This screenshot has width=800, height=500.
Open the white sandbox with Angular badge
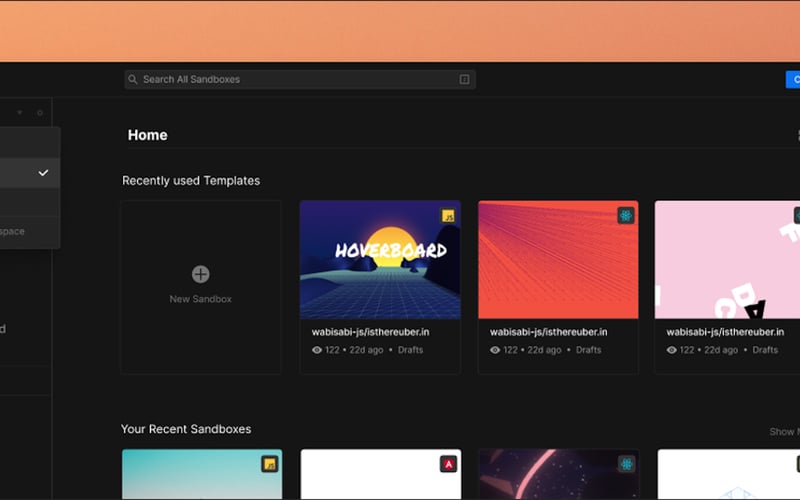tap(381, 474)
